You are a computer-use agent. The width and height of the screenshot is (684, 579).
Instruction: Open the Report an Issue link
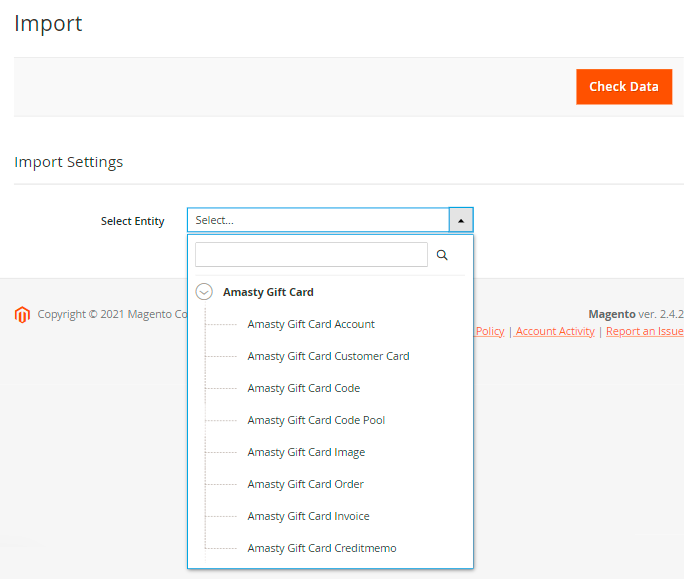click(x=644, y=331)
